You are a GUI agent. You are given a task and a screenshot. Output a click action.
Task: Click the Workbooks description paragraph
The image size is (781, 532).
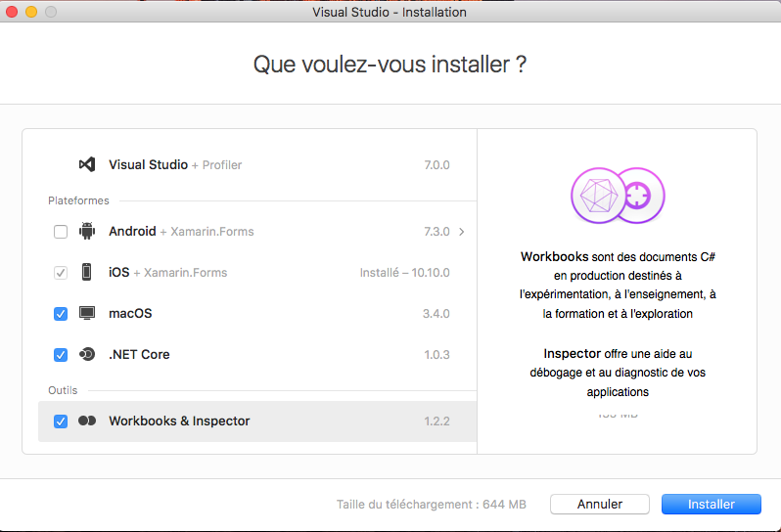(618, 286)
